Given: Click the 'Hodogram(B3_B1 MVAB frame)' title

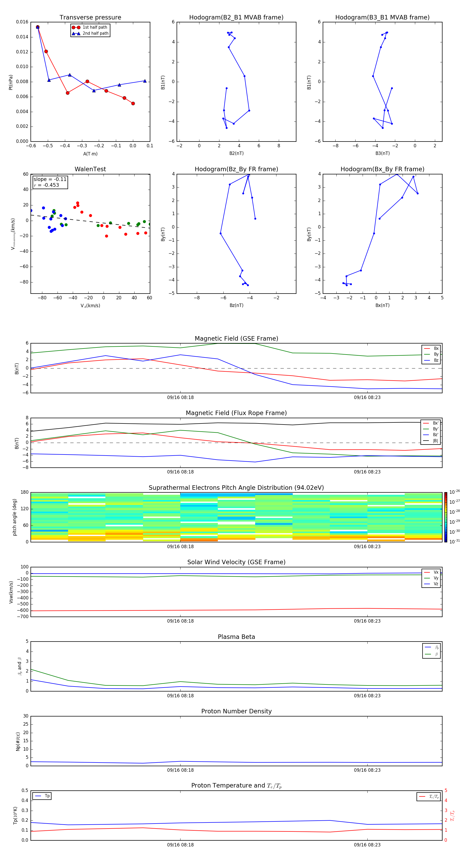Looking at the screenshot, I should (382, 17).
